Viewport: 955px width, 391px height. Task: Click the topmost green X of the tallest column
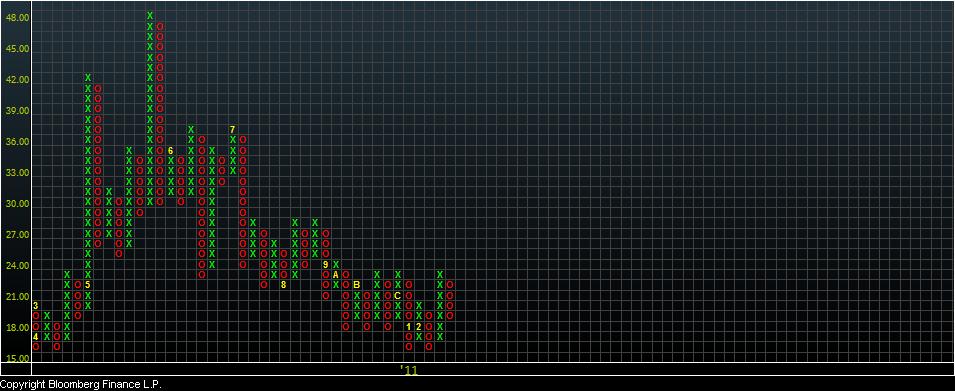150,16
